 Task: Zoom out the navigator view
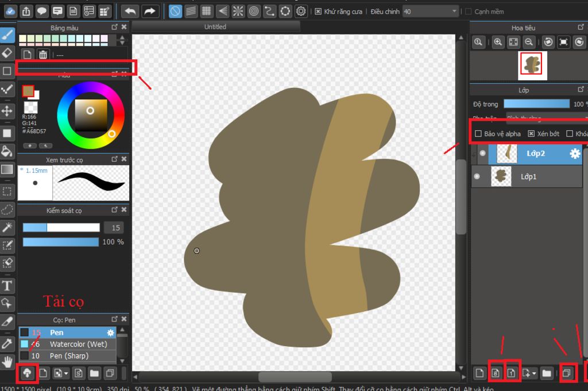click(529, 42)
